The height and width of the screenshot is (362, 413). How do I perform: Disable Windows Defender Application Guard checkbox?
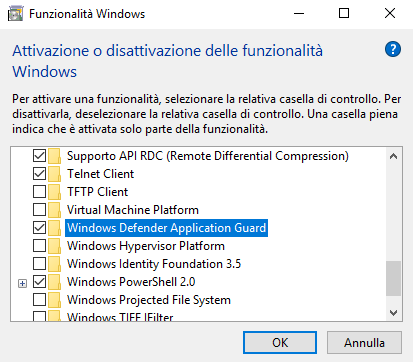click(39, 228)
